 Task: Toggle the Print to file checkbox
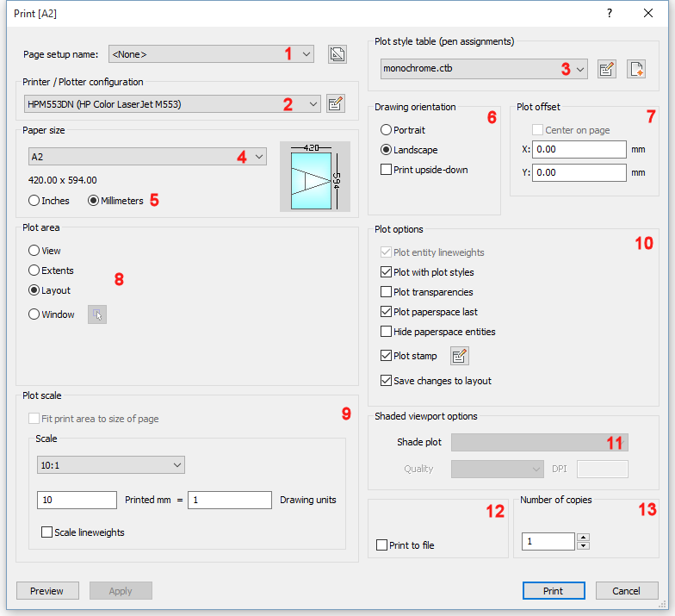(x=382, y=545)
